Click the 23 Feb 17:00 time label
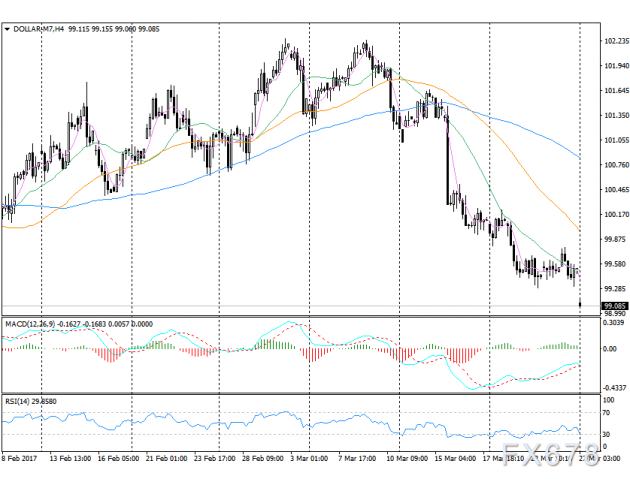630x490 pixels. pos(215,458)
